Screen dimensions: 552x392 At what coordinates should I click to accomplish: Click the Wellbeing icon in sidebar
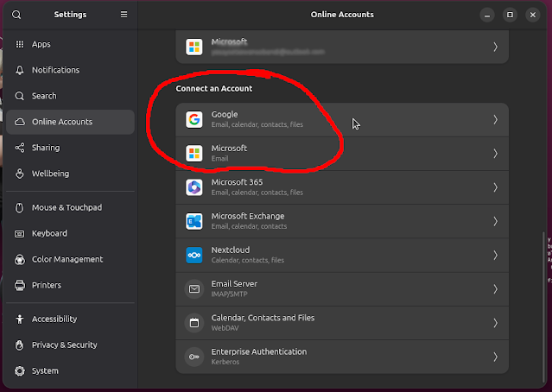[x=20, y=174]
